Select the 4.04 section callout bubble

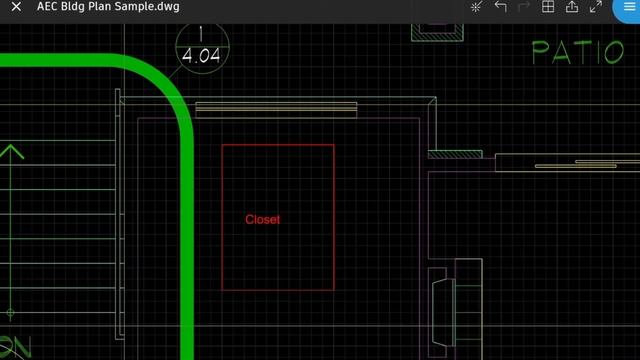coord(202,48)
